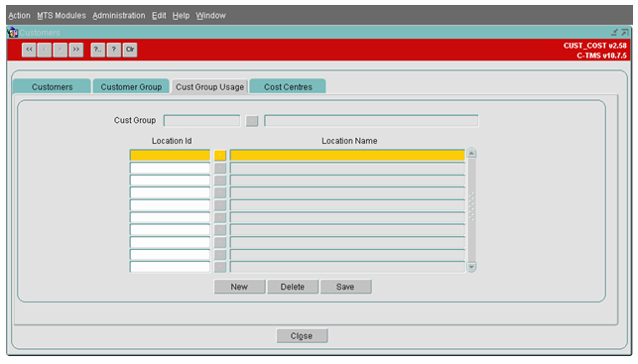Screen dimensions: 638x364
Task: Click the ? execute query toolbar button
Action: tap(114, 50)
